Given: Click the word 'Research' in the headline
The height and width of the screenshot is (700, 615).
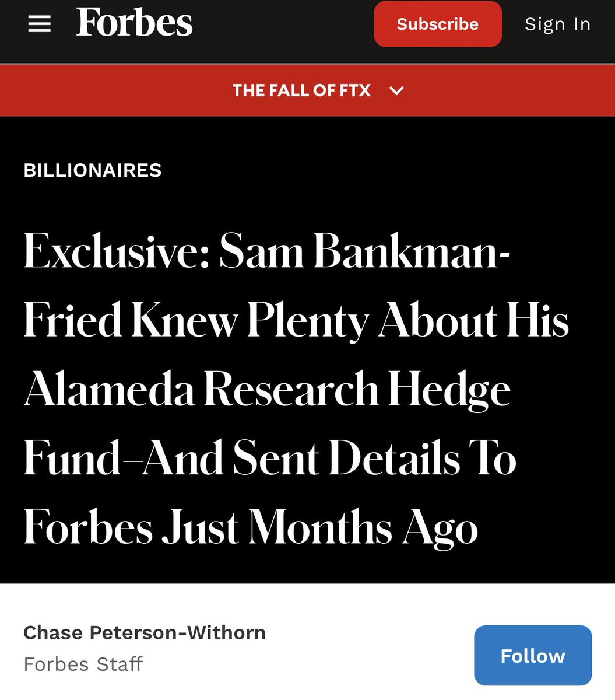Looking at the screenshot, I should pyautogui.click(x=291, y=390).
